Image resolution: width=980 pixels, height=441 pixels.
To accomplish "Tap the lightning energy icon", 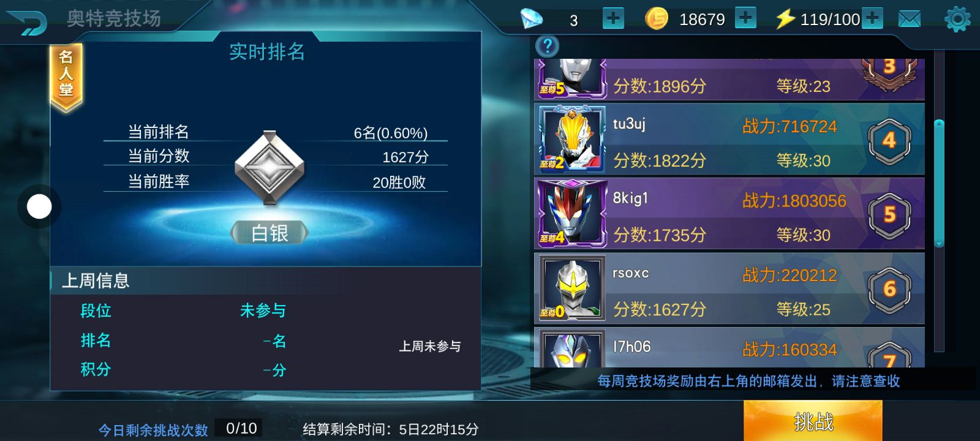I will pos(785,19).
